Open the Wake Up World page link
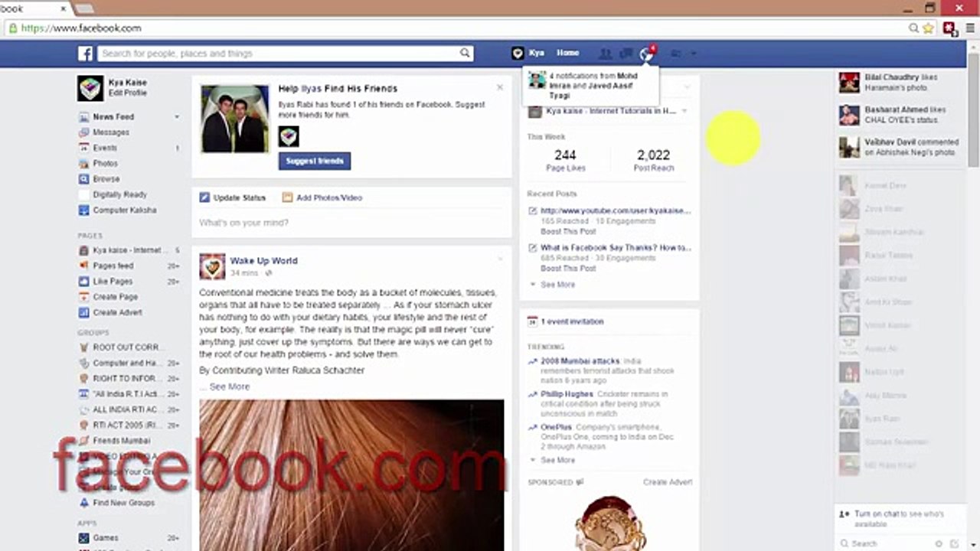 (263, 261)
